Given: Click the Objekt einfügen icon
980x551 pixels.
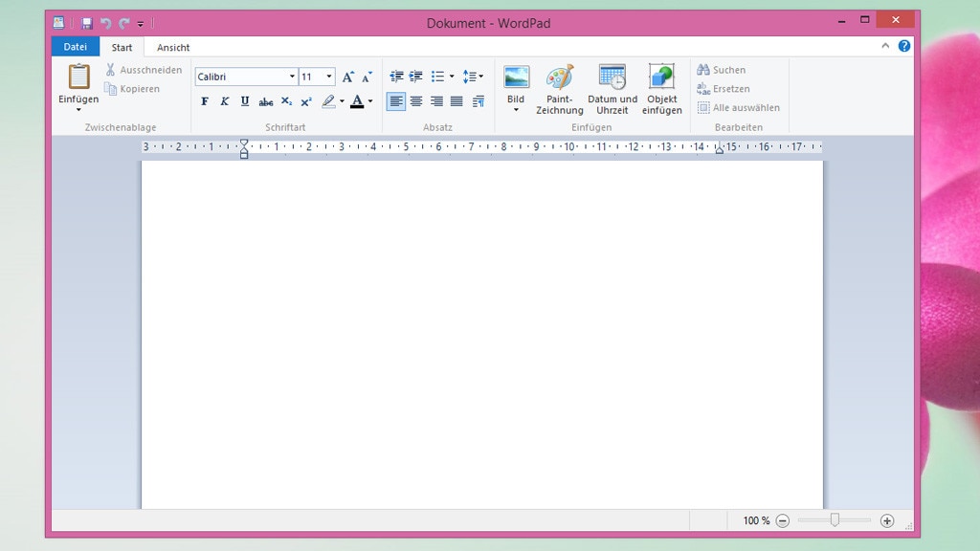Looking at the screenshot, I should pos(661,78).
